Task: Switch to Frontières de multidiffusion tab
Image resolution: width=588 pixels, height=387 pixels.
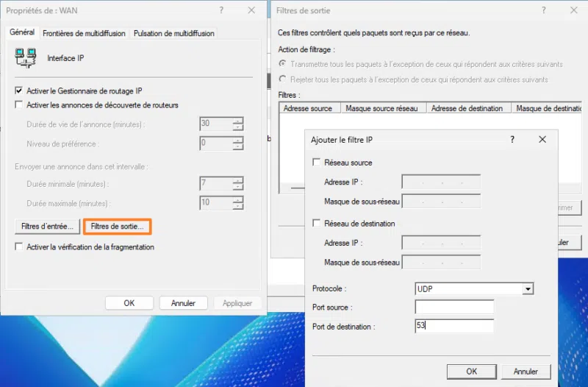Action: (84, 33)
